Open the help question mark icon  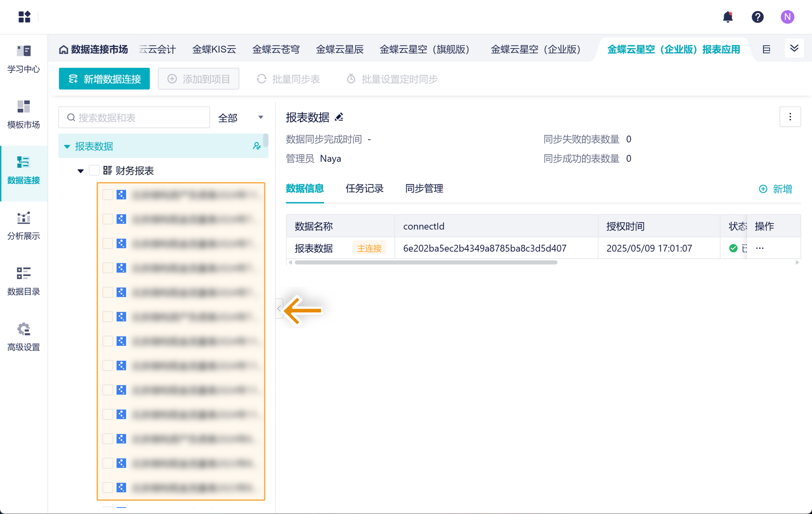[x=757, y=17]
